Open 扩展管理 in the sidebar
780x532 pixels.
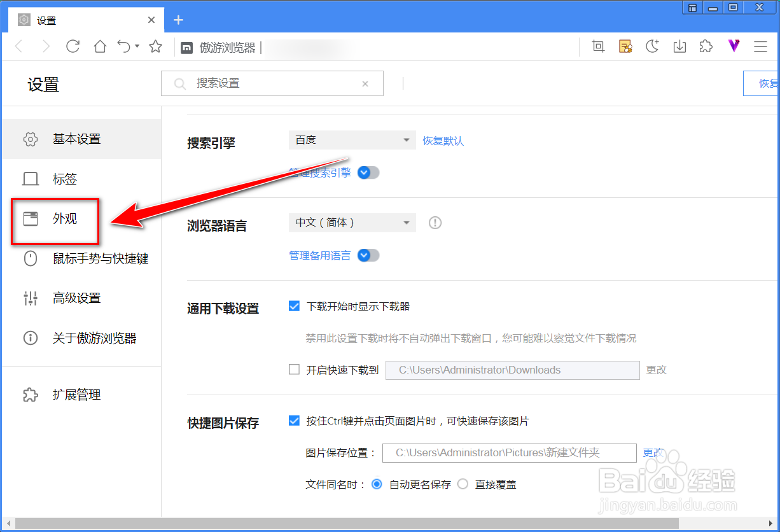click(x=81, y=395)
